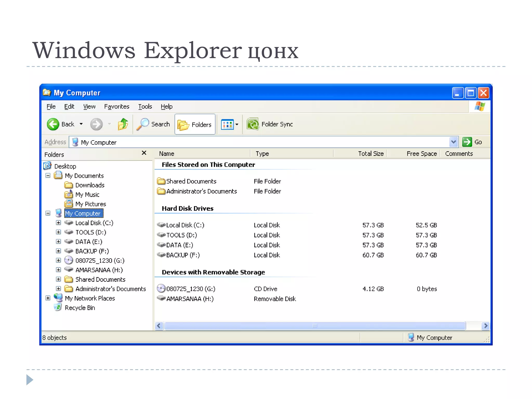532x399 pixels.
Task: Collapse My Documents tree node
Action: (x=48, y=176)
